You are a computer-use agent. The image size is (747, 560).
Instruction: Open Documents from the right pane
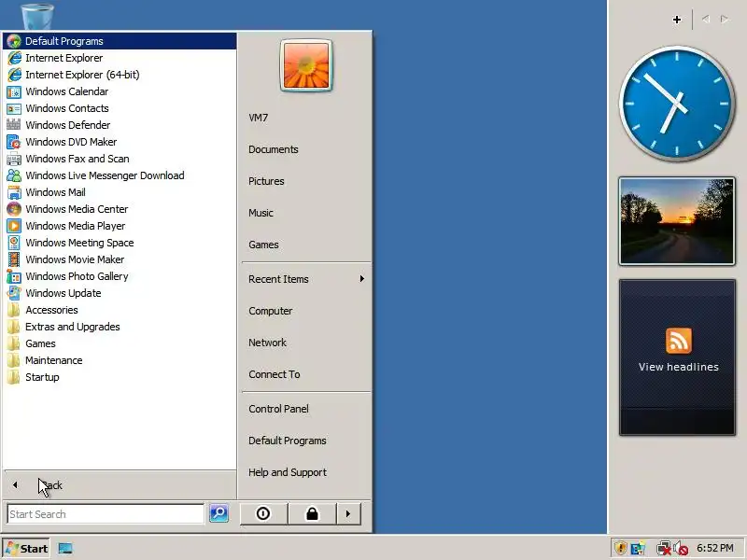pos(305,149)
